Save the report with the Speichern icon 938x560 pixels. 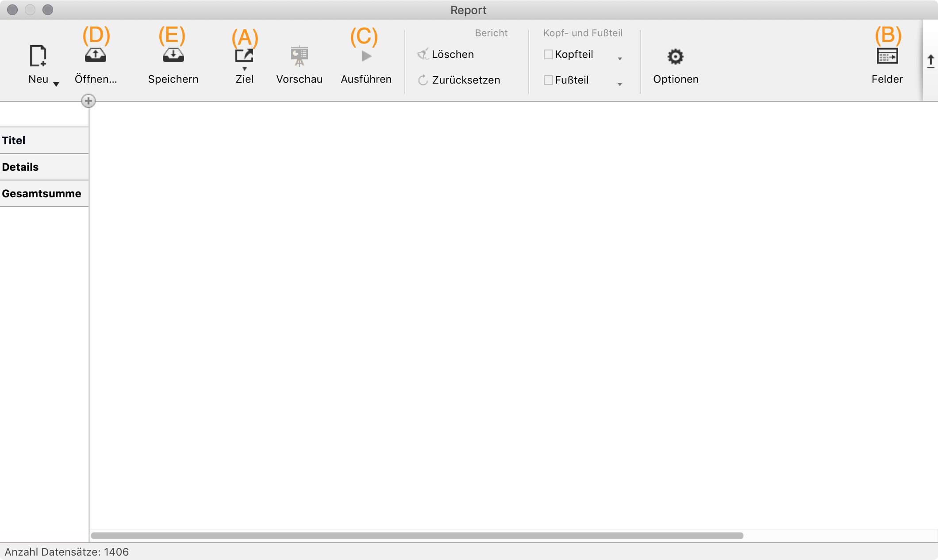tap(173, 56)
